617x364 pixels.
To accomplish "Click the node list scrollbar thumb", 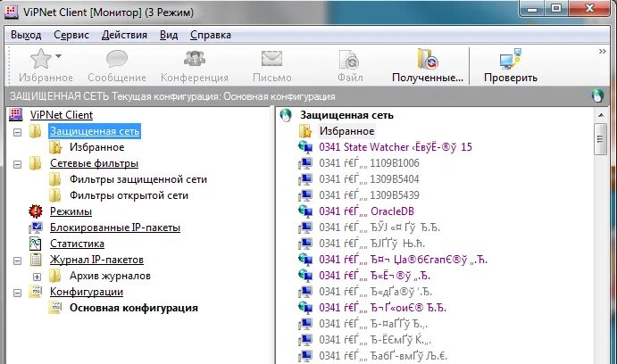I will pyautogui.click(x=600, y=139).
